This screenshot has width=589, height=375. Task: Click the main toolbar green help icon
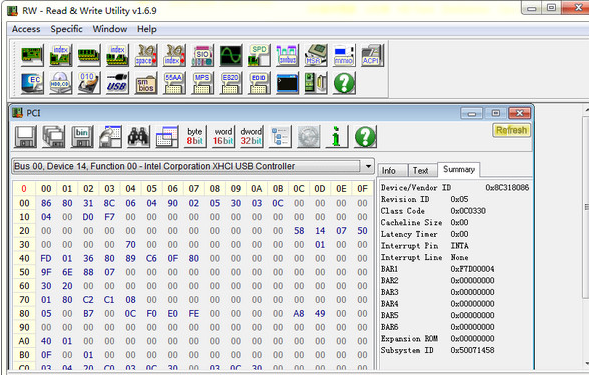click(344, 83)
